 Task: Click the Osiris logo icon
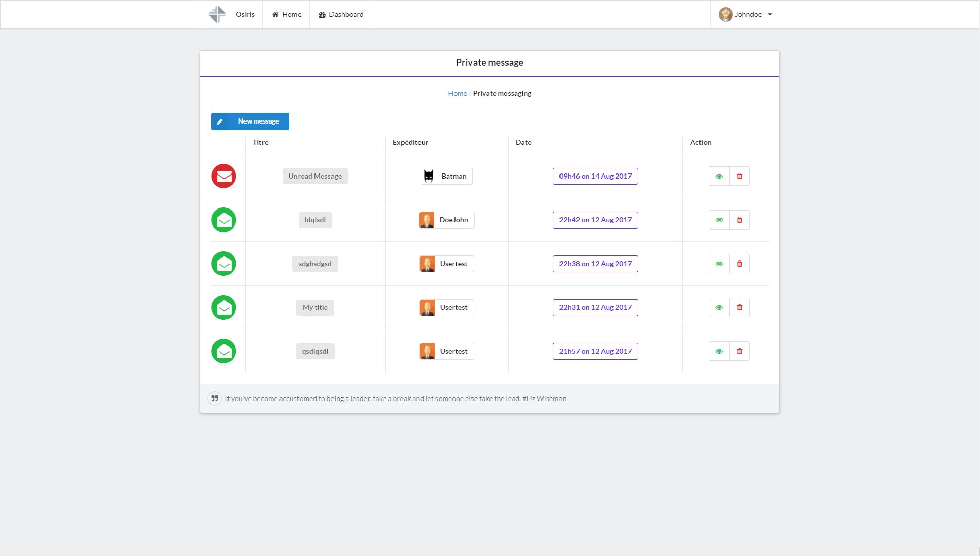(x=217, y=14)
